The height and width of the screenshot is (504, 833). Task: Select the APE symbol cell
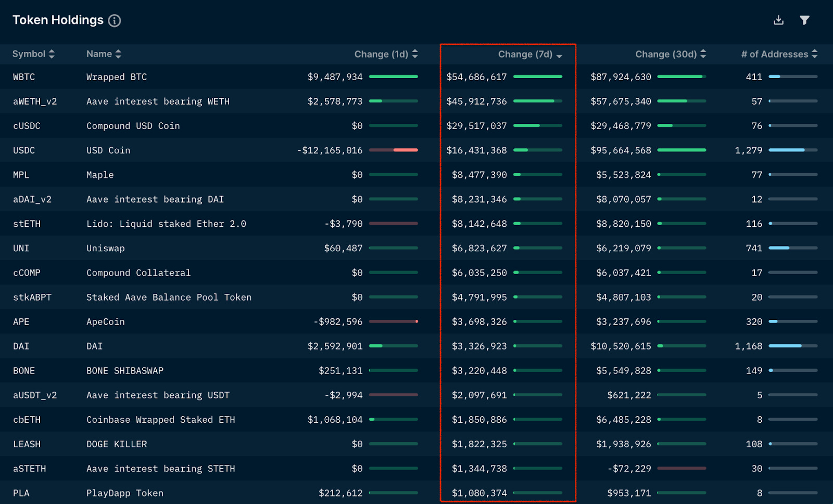click(x=21, y=321)
